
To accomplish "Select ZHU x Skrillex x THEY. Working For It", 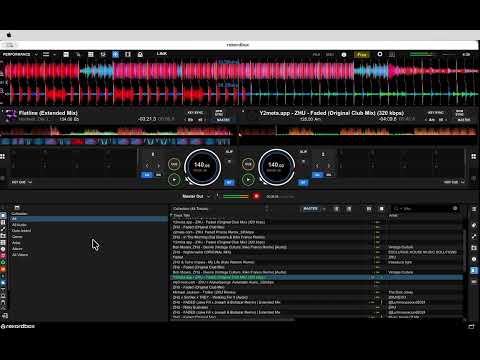I will (x=210, y=297).
